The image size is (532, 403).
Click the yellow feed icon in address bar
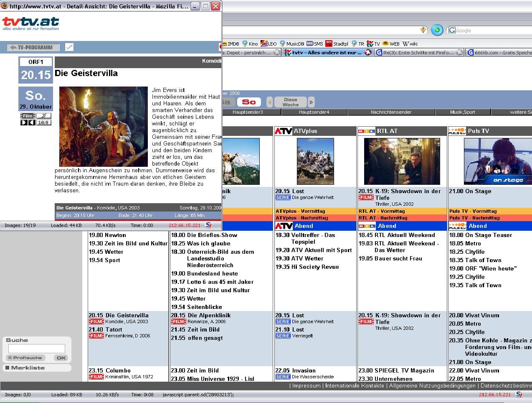coord(423,30)
